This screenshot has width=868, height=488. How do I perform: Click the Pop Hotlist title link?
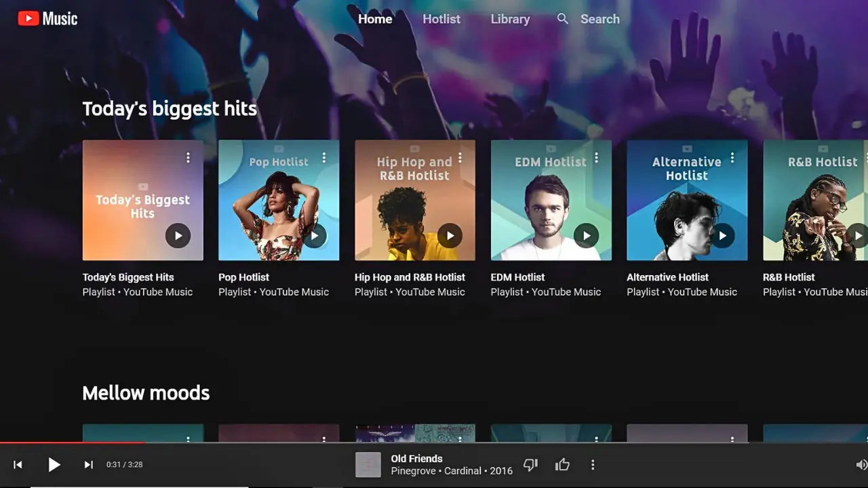[x=243, y=277]
